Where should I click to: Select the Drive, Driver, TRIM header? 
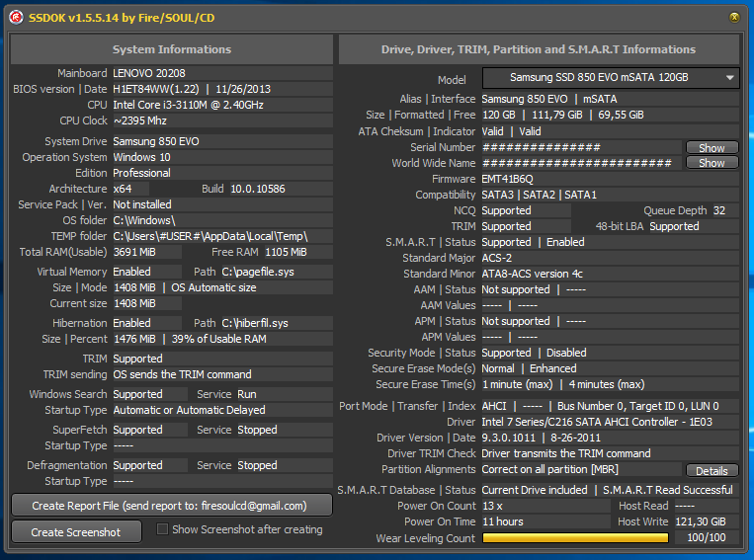coord(539,49)
